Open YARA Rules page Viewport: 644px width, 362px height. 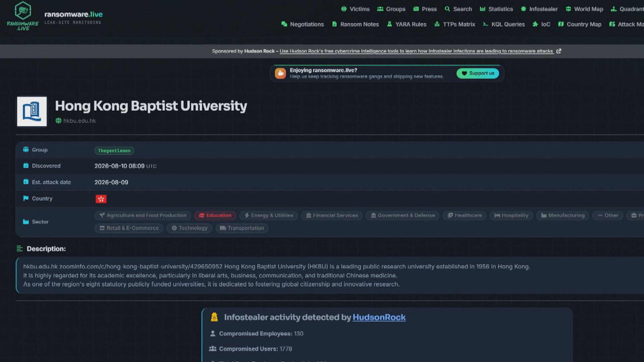(407, 24)
